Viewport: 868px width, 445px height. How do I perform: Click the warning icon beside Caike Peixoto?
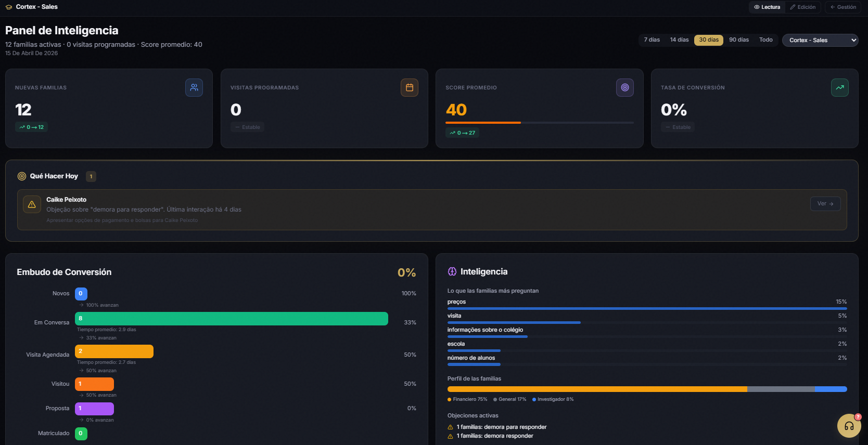[32, 205]
